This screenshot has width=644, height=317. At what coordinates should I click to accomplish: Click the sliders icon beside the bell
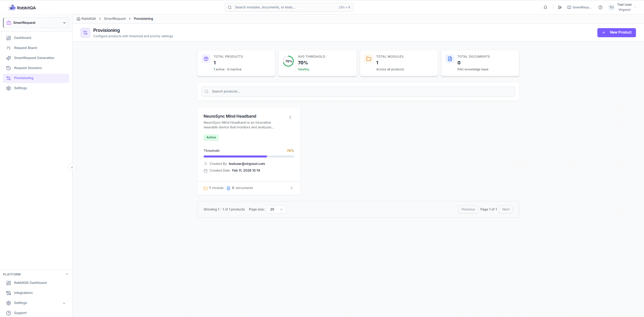[x=560, y=7]
